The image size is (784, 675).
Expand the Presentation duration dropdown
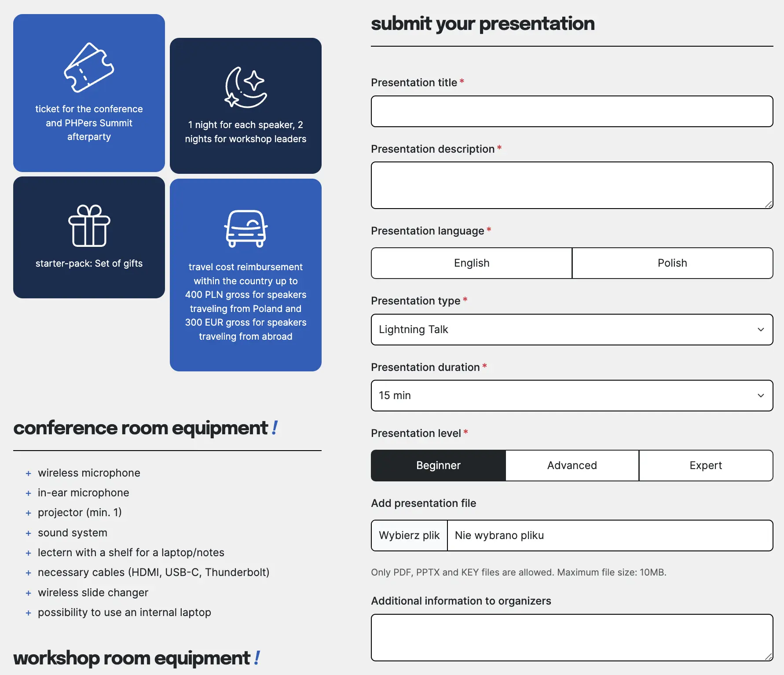click(x=572, y=396)
